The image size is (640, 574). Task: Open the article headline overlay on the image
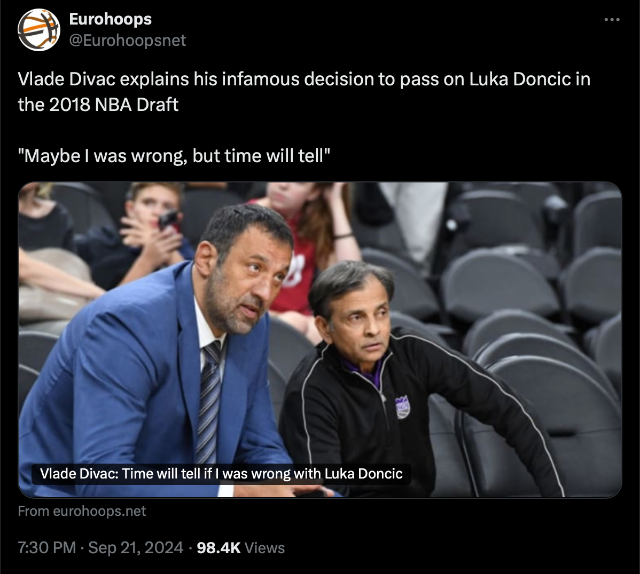click(221, 474)
